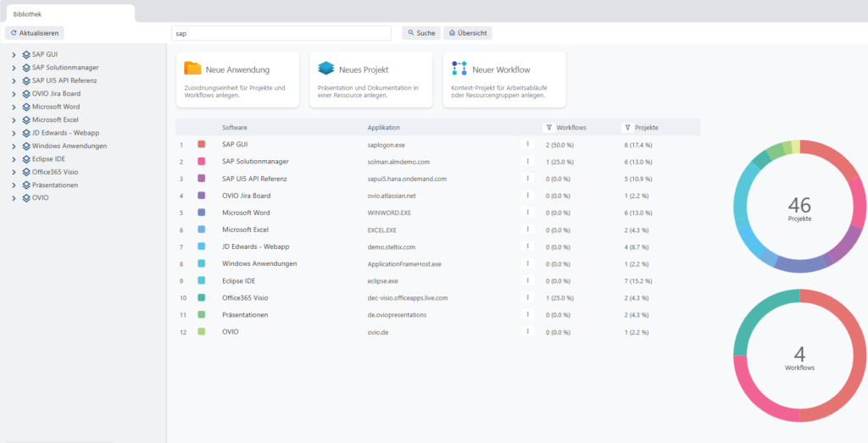This screenshot has width=868, height=443.
Task: Click the filter icon next to Workflows
Action: pos(548,128)
